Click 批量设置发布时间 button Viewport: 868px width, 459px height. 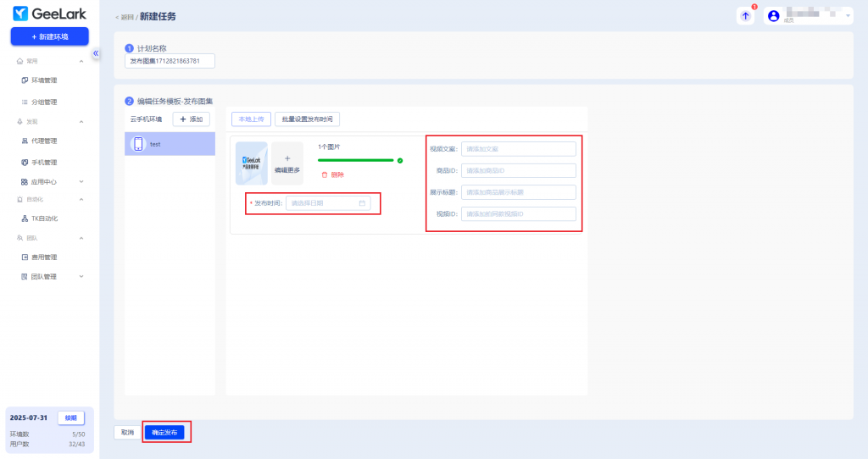coord(308,119)
